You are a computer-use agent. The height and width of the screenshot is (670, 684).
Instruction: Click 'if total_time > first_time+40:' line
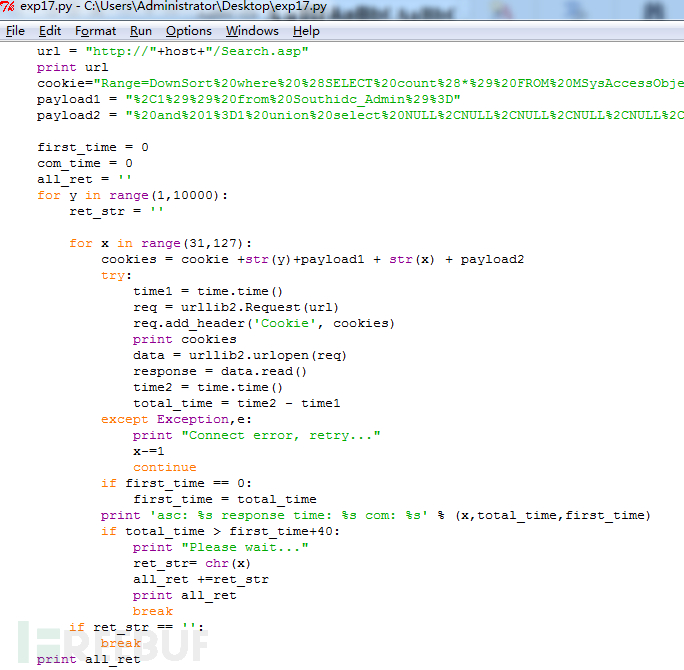(220, 531)
